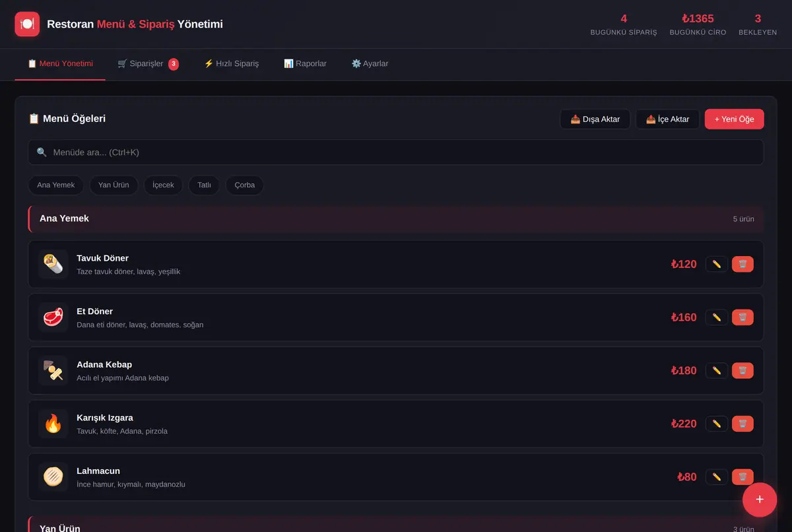Click the İçe Aktar import button
The width and height of the screenshot is (792, 532).
pyautogui.click(x=668, y=119)
